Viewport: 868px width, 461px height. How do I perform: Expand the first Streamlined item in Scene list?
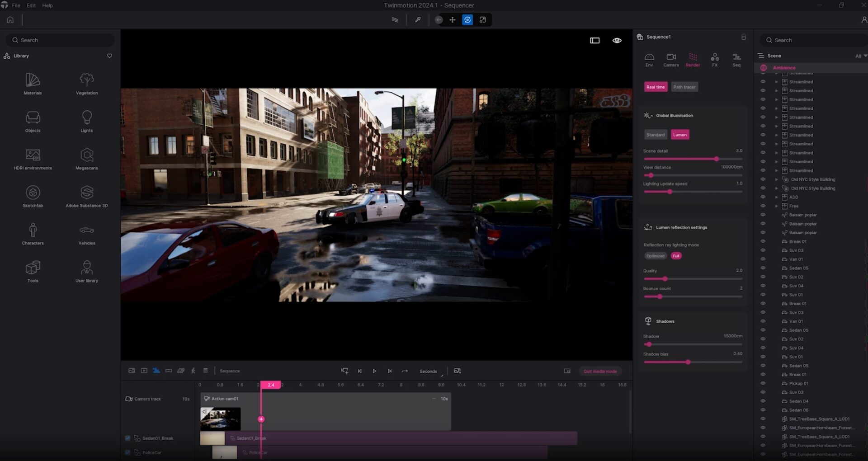point(777,82)
